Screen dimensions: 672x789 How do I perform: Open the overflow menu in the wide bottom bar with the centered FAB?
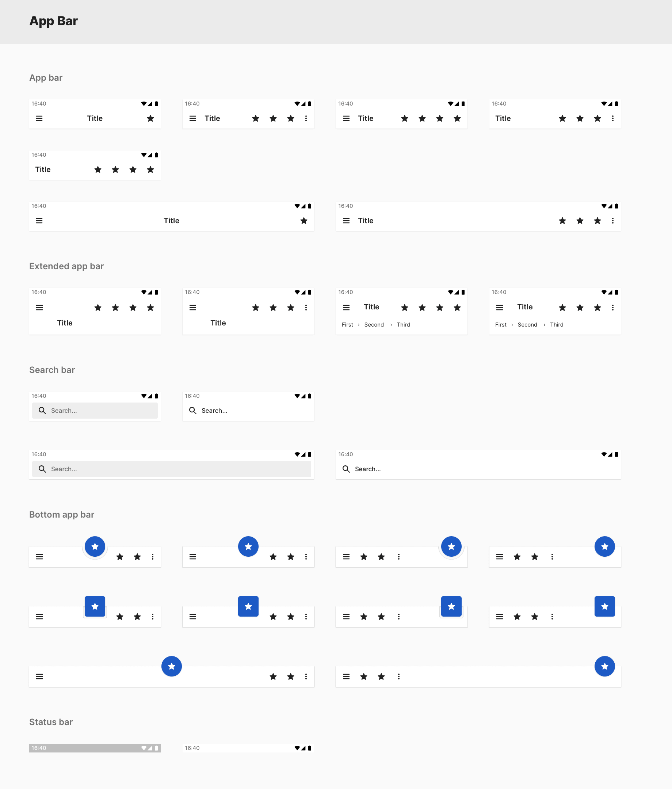(x=306, y=676)
